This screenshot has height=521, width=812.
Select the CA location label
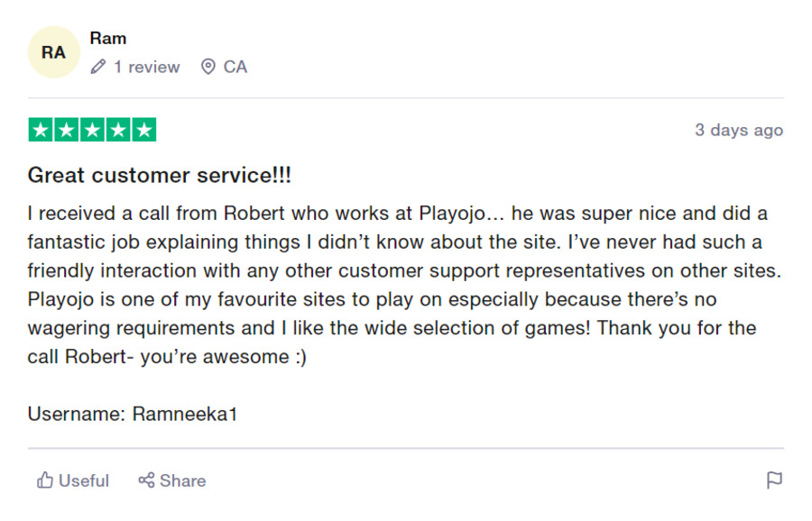pyautogui.click(x=235, y=67)
